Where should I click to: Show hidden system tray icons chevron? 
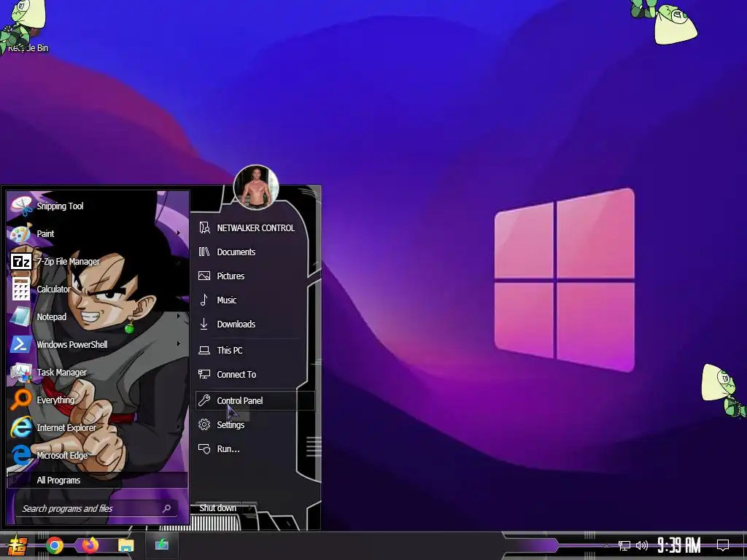coord(606,545)
